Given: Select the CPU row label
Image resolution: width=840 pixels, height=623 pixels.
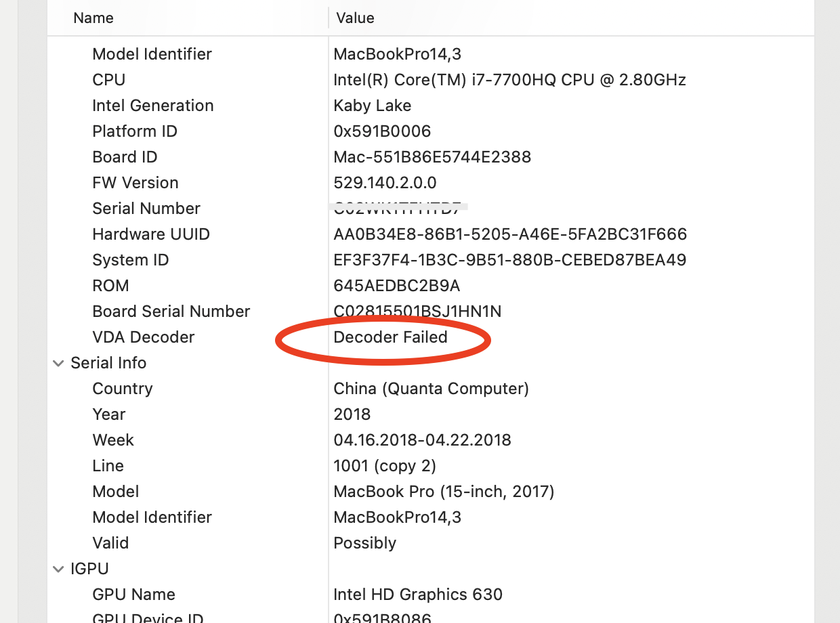Looking at the screenshot, I should (109, 80).
